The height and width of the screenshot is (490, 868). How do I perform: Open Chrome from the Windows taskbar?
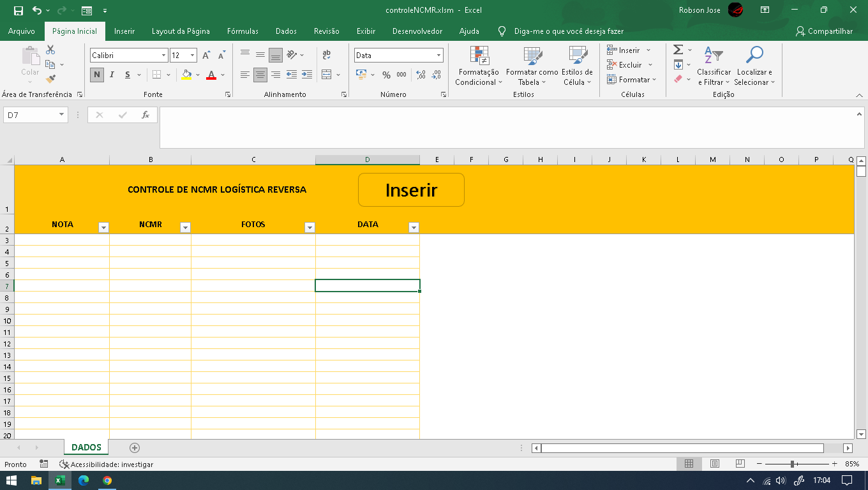point(107,480)
